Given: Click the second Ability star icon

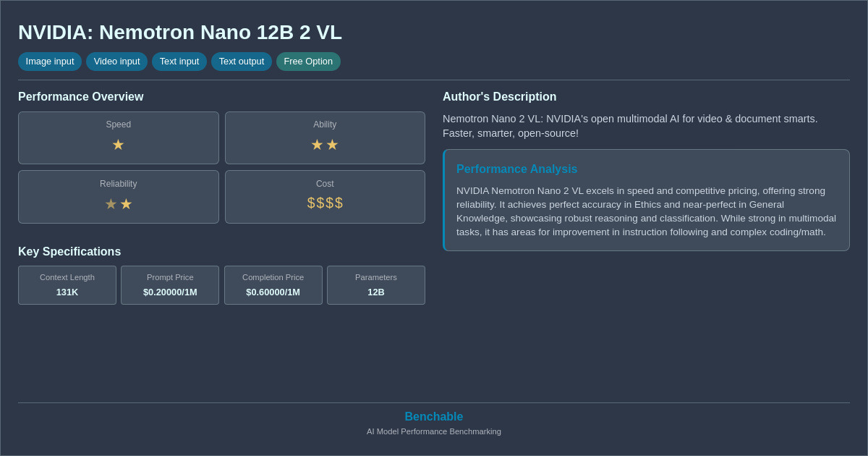Looking at the screenshot, I should tap(332, 144).
